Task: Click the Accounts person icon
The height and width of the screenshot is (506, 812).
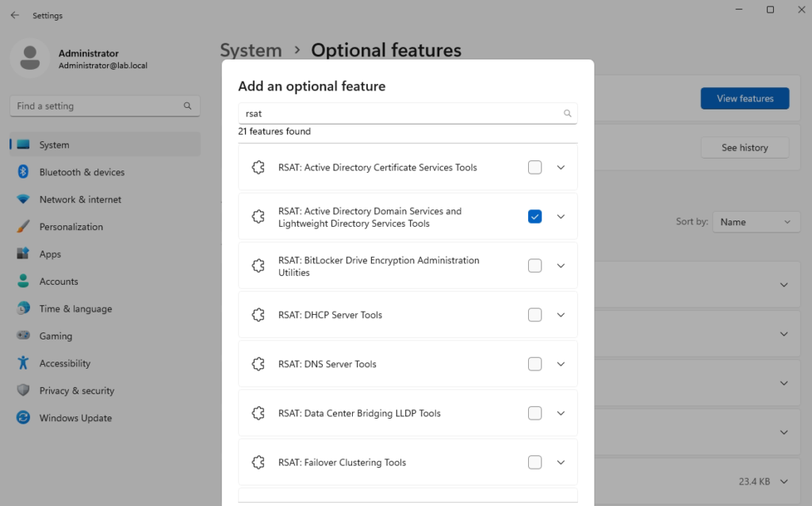Action: [23, 281]
